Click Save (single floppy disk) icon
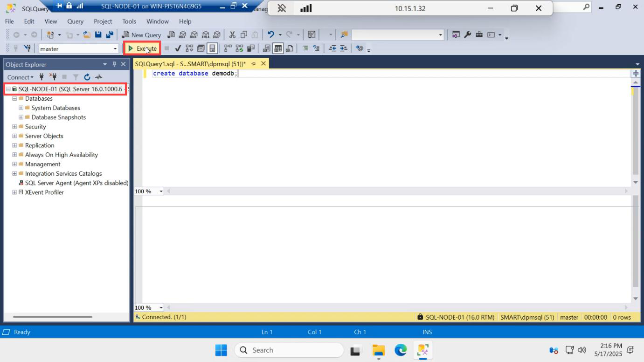The height and width of the screenshot is (362, 644). (x=98, y=34)
